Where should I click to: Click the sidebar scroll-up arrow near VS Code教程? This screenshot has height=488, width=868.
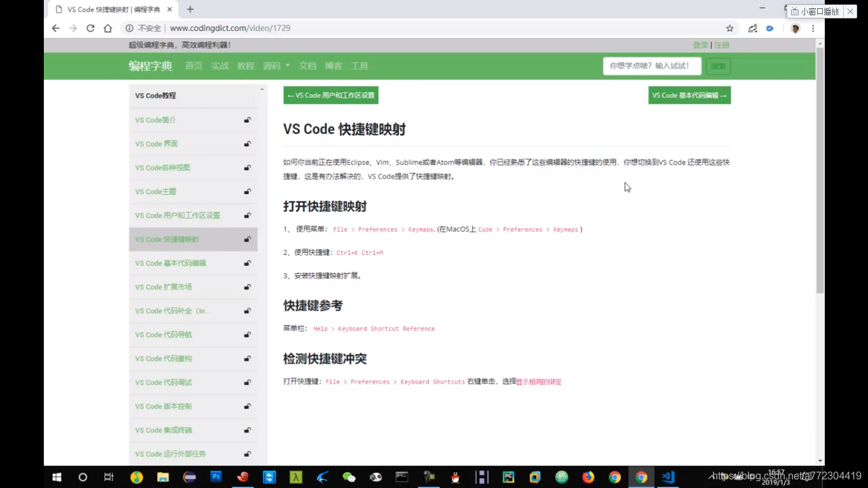coord(262,89)
